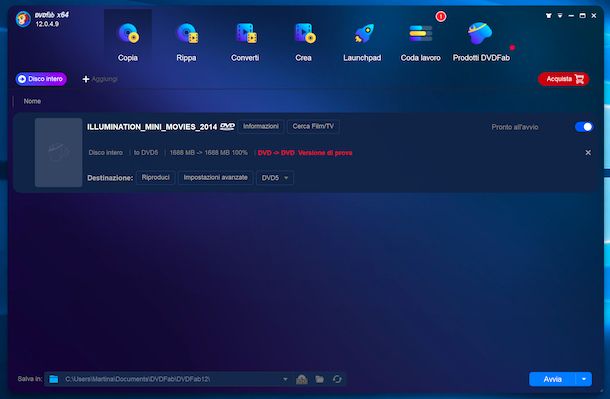The width and height of the screenshot is (610, 399).
Task: Open the skin shirt icon in title bar
Action: click(x=549, y=16)
